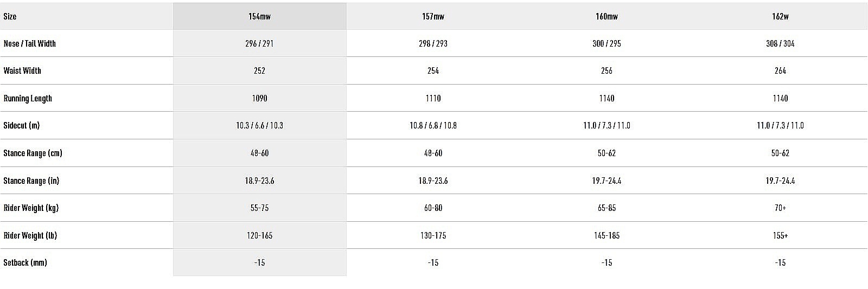Select the Rider Weight (kg) label
The width and height of the screenshot is (868, 289).
[31, 208]
